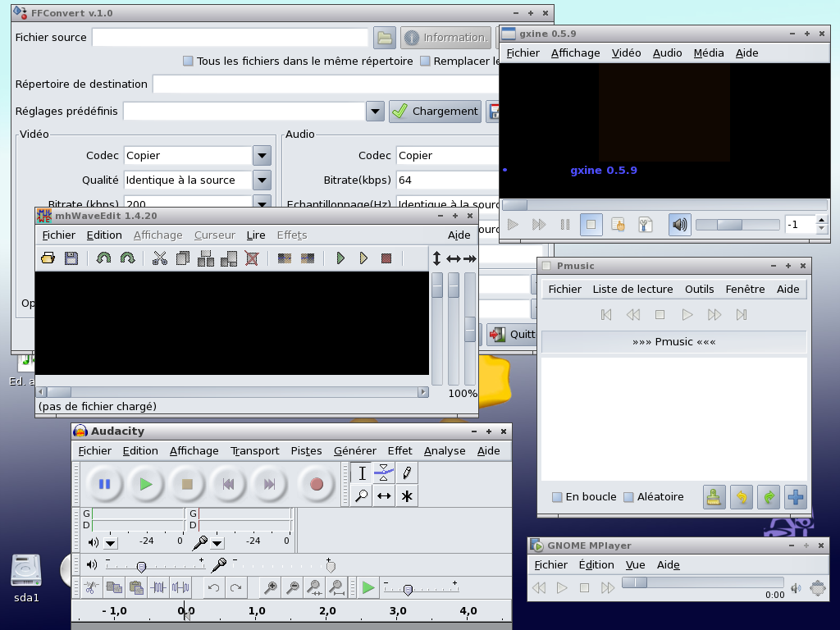Open Vidéo Qualité dropdown

pos(262,180)
